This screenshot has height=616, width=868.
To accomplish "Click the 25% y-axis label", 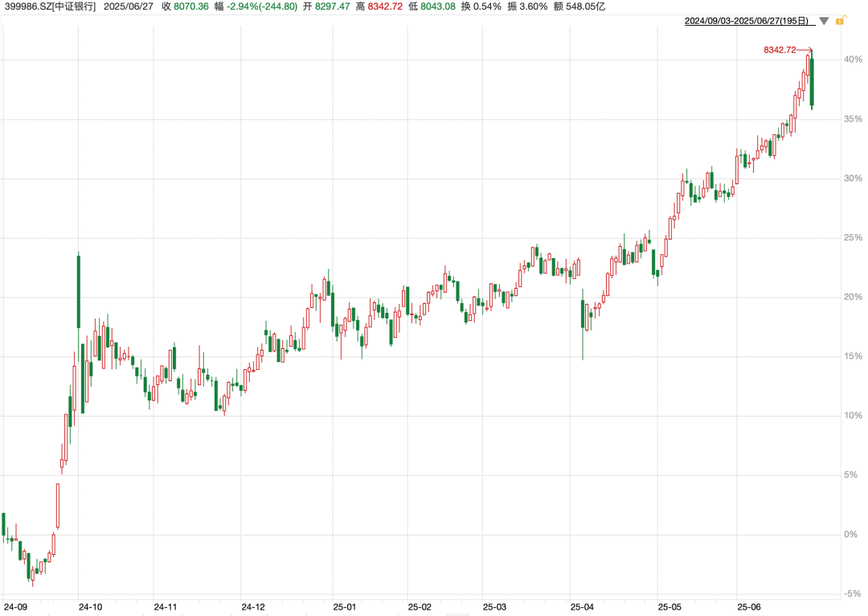I will [x=853, y=238].
